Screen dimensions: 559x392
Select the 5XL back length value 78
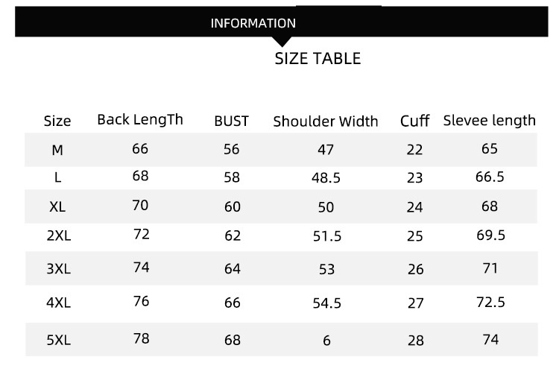(x=140, y=338)
